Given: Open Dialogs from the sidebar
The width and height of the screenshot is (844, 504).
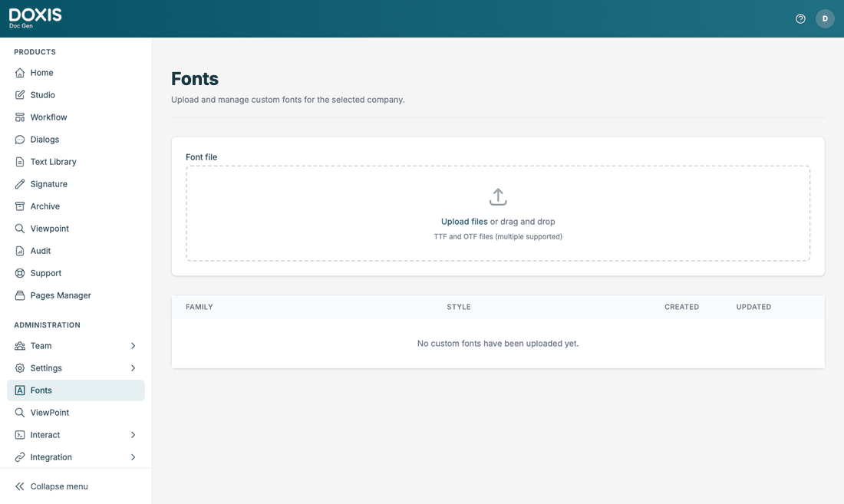Looking at the screenshot, I should click(x=76, y=140).
